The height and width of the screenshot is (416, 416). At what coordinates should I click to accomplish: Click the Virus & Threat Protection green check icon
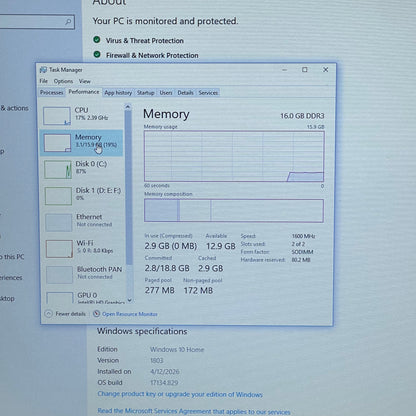[97, 40]
